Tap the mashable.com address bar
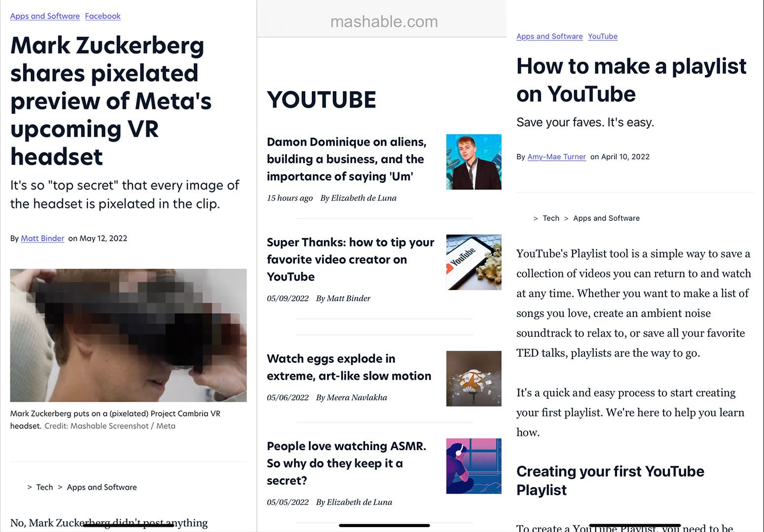The image size is (764, 532). pos(384,22)
